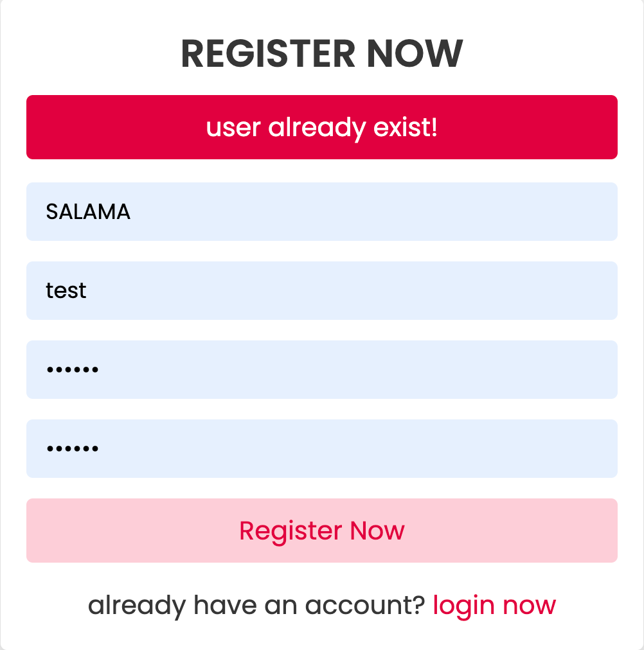
Task: Navigate to login using 'login now'
Action: tap(494, 604)
